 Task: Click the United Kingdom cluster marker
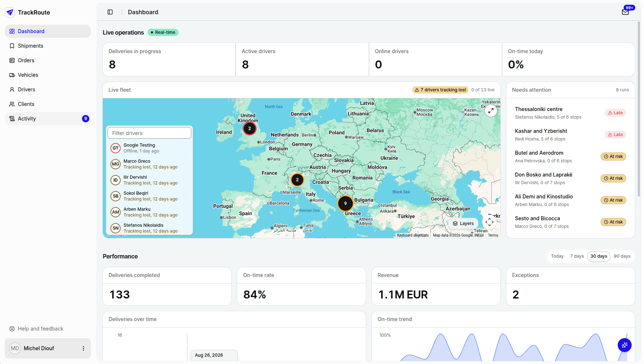click(250, 128)
